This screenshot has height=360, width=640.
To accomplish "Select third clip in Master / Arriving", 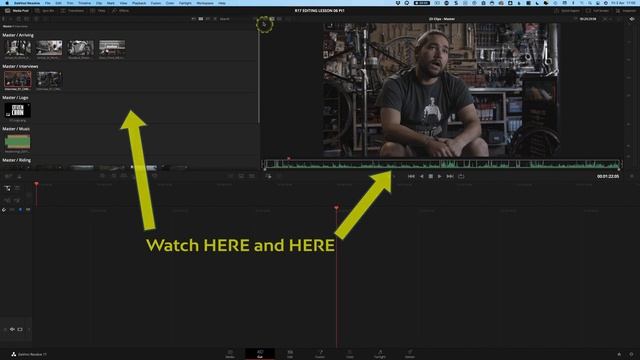I will click(80, 48).
